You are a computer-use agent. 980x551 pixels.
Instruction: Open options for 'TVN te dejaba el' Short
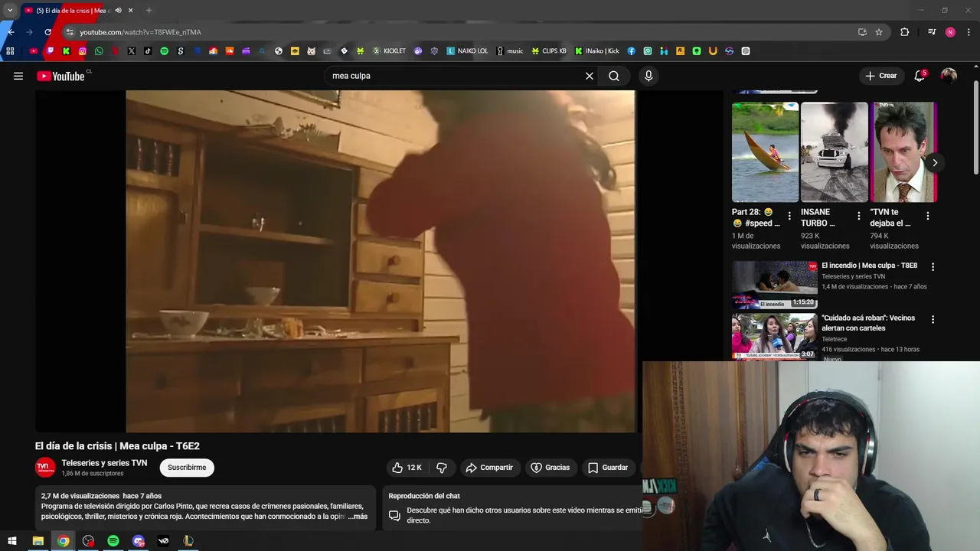[927, 217]
